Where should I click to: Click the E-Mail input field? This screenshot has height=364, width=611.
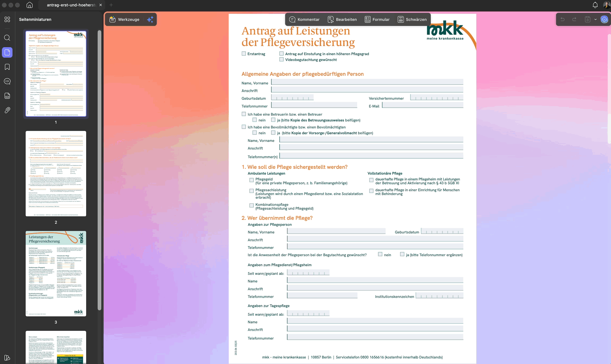(423, 105)
